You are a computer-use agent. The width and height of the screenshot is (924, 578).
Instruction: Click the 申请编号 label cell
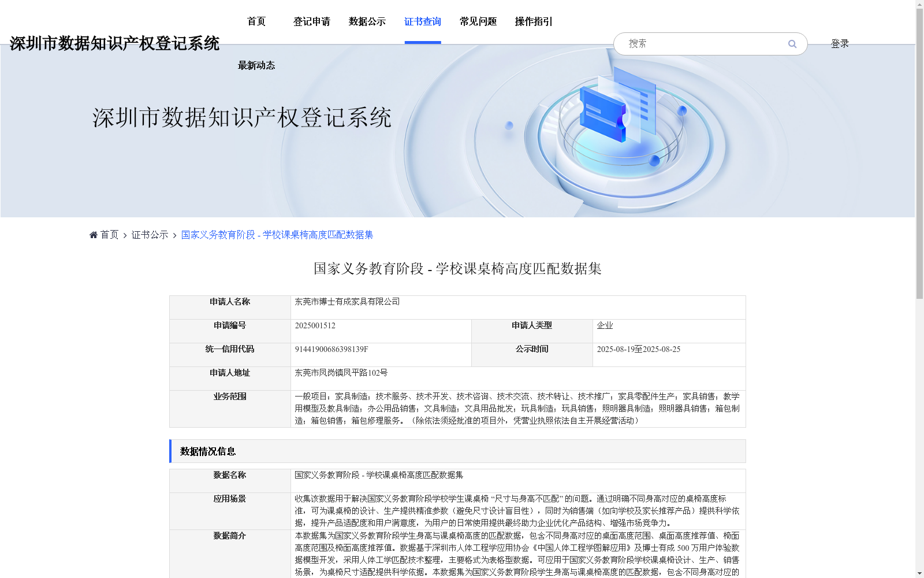230,331
